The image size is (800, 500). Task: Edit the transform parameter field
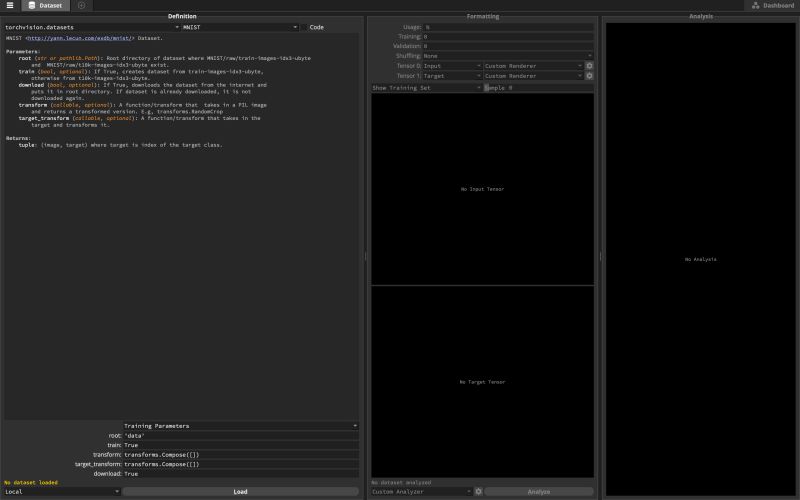coord(241,455)
